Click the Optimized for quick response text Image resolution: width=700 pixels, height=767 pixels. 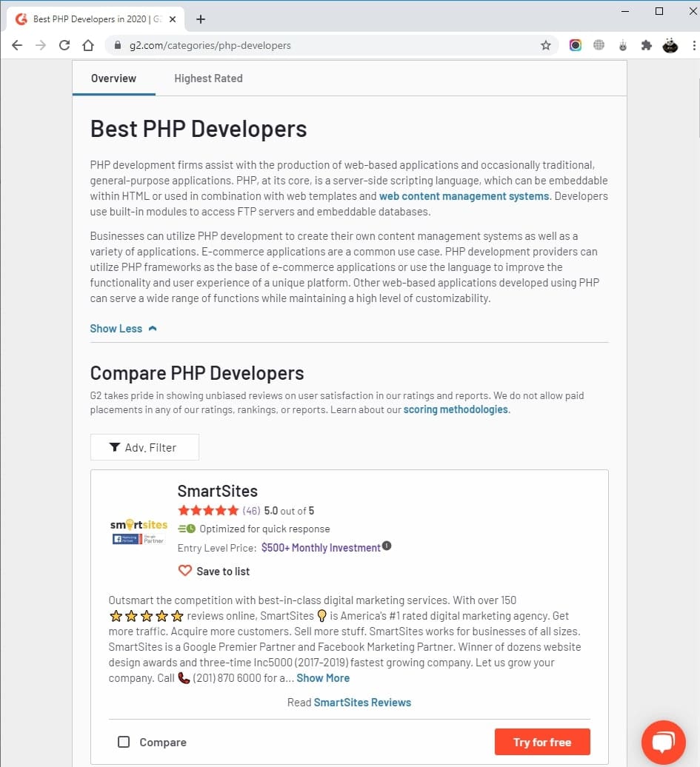click(x=265, y=529)
